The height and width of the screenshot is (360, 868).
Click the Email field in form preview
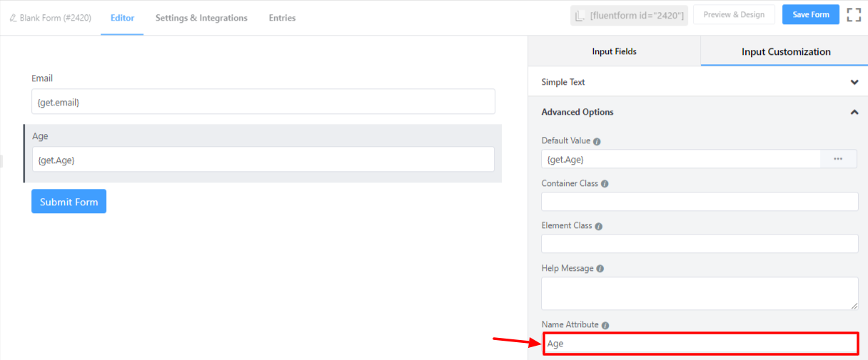coord(263,102)
